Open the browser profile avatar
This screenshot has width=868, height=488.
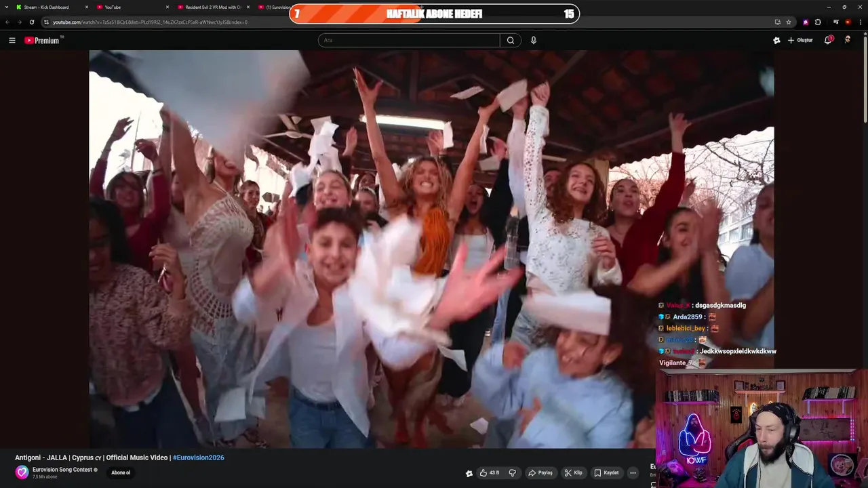[848, 22]
